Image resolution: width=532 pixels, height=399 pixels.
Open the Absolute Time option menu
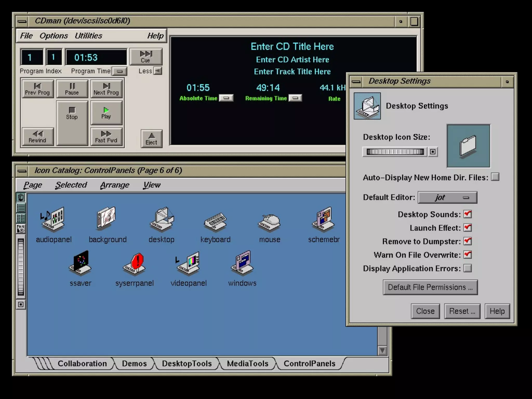tap(226, 98)
